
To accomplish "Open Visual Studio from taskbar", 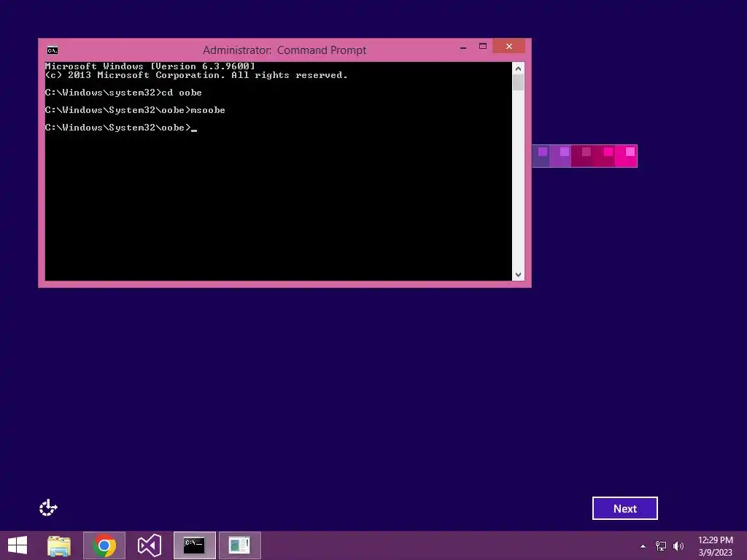I will click(149, 545).
